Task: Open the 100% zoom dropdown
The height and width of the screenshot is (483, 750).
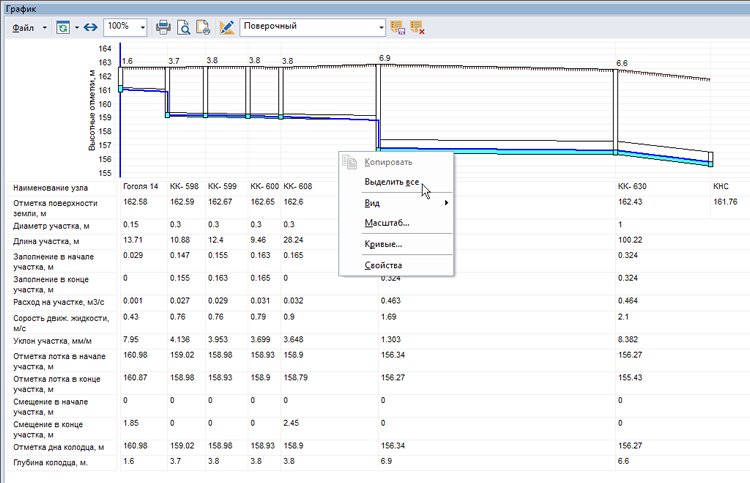Action: [x=142, y=27]
